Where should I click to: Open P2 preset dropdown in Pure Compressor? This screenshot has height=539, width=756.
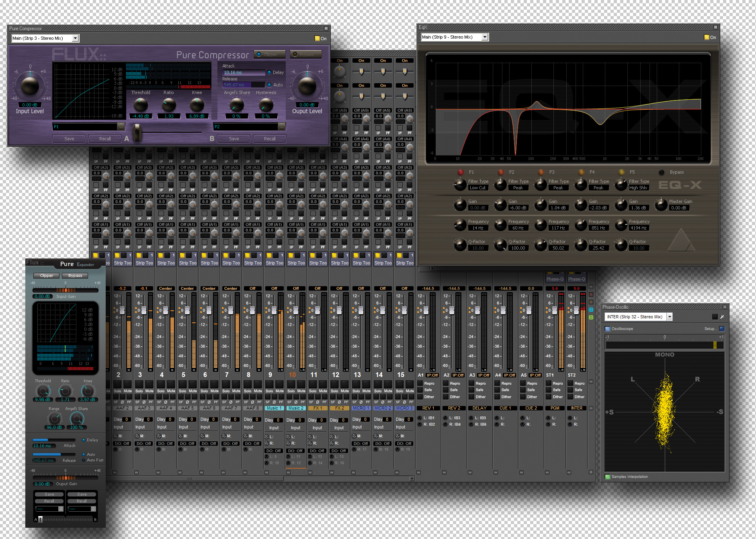[282, 127]
